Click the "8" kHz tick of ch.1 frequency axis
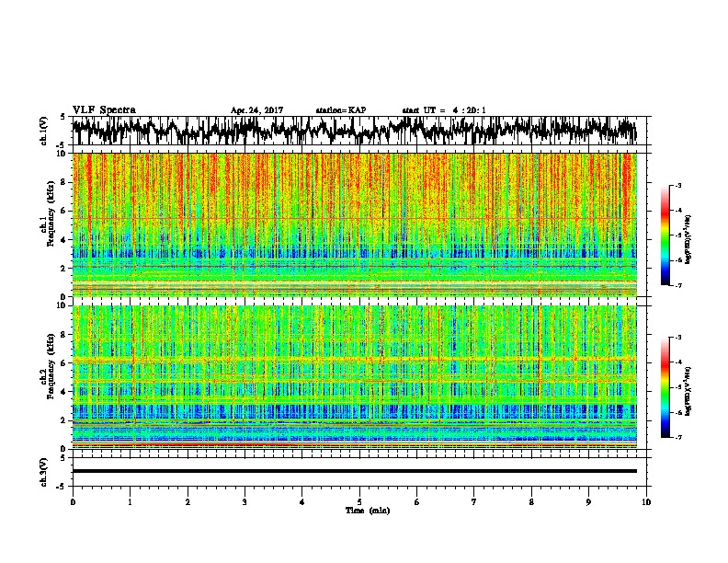The height and width of the screenshot is (563, 728). (64, 182)
